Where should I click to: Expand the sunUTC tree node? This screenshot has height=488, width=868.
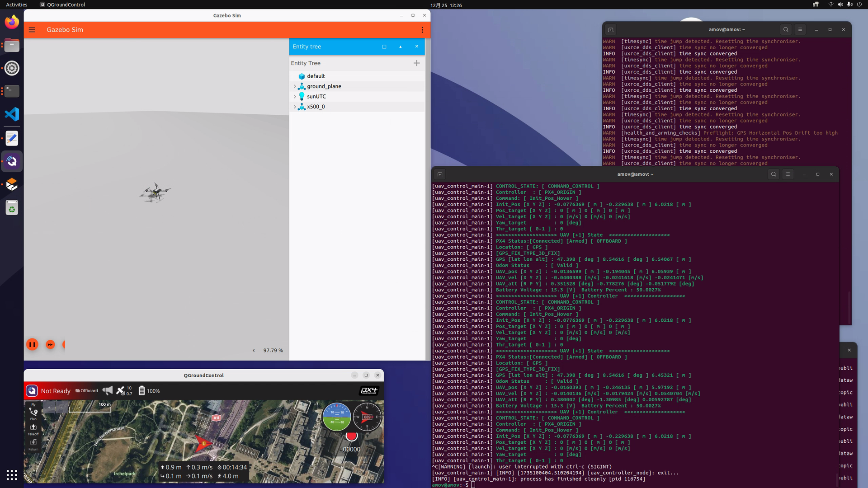click(295, 97)
